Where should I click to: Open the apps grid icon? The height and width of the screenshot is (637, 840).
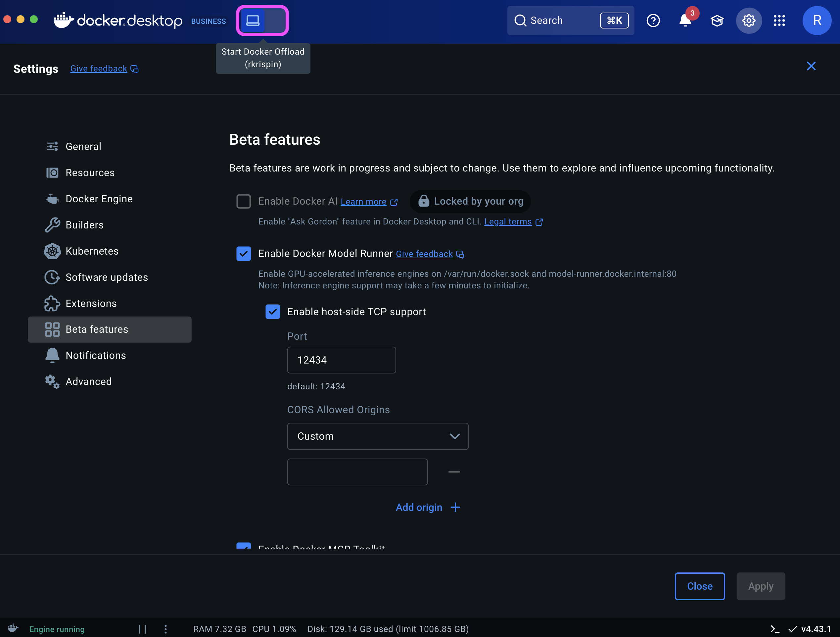779,21
